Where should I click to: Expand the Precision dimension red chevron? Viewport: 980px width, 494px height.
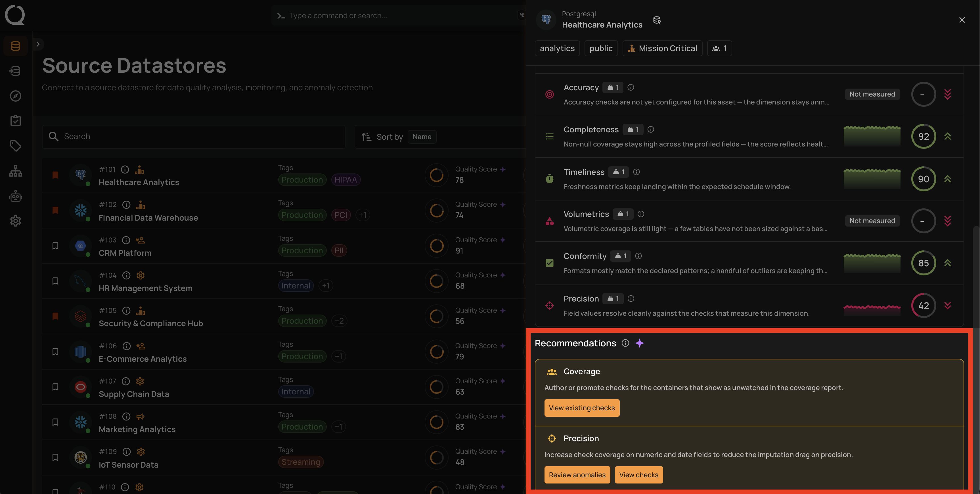pyautogui.click(x=947, y=305)
